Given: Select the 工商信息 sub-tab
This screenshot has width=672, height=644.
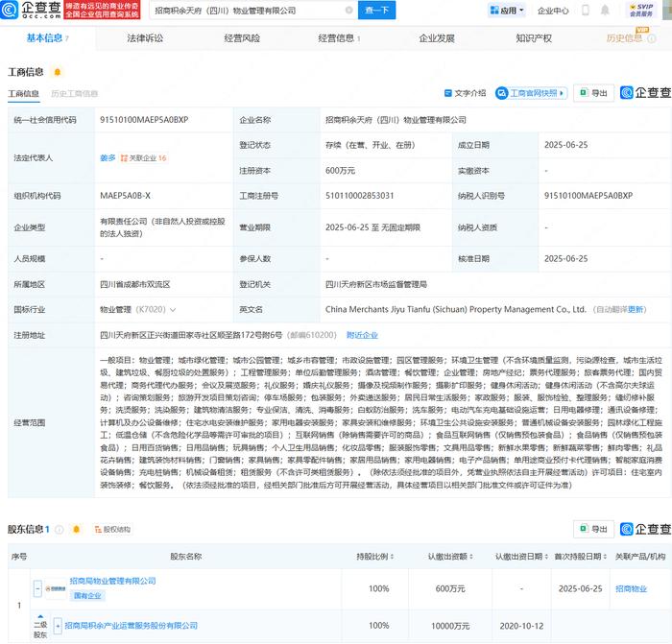Looking at the screenshot, I should point(24,93).
